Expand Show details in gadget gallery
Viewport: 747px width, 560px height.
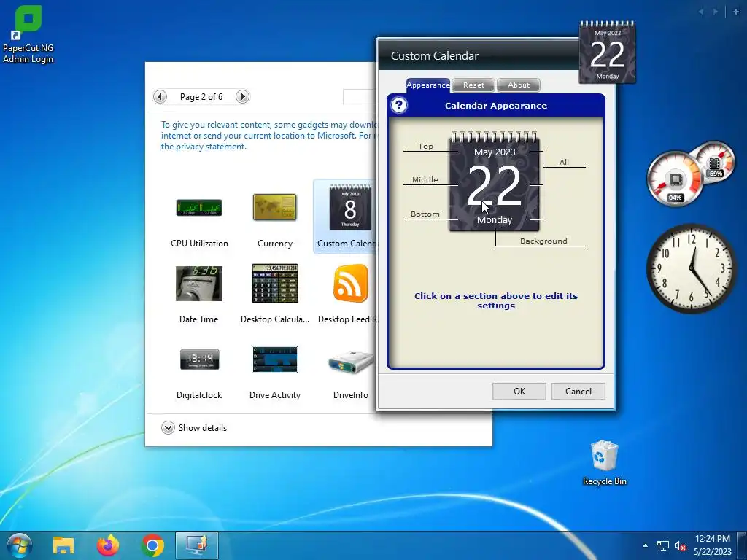pos(194,427)
